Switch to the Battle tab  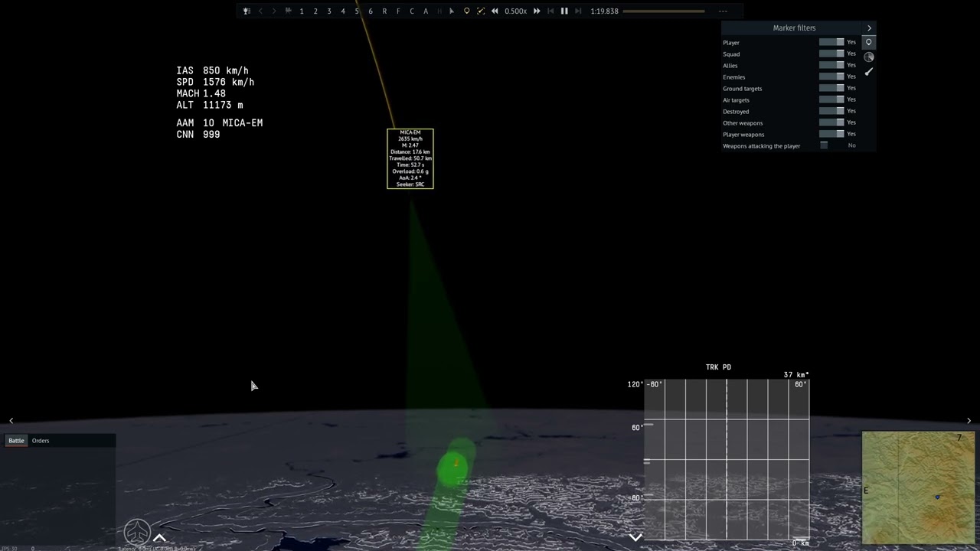16,441
